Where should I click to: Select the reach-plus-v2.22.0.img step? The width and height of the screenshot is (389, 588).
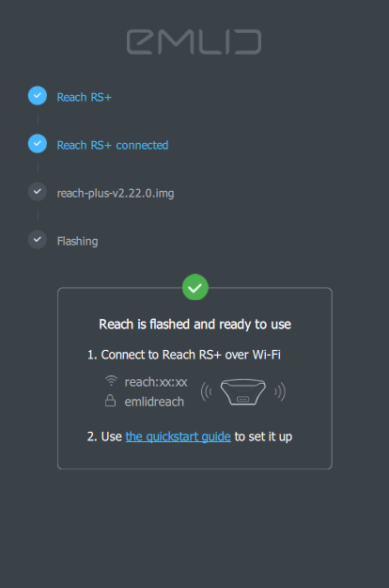pos(116,193)
